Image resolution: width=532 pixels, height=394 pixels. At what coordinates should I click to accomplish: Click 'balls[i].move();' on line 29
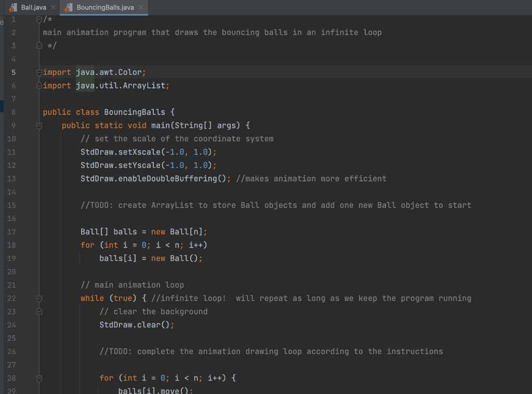pos(155,390)
